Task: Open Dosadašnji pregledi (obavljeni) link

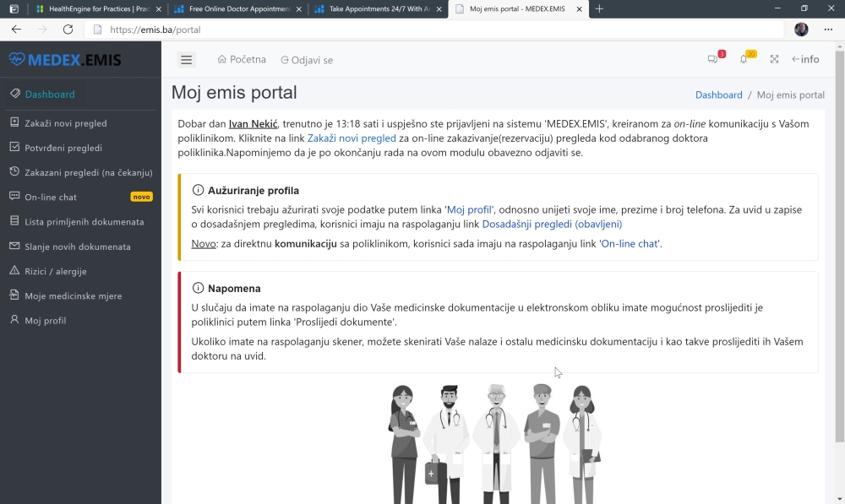Action: tap(552, 224)
